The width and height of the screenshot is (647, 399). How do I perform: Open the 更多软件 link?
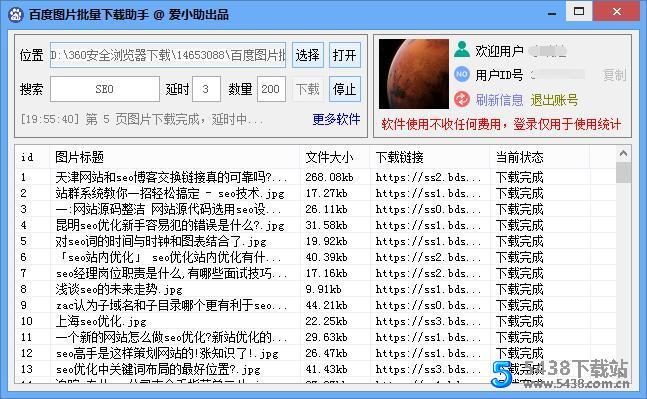[336, 120]
